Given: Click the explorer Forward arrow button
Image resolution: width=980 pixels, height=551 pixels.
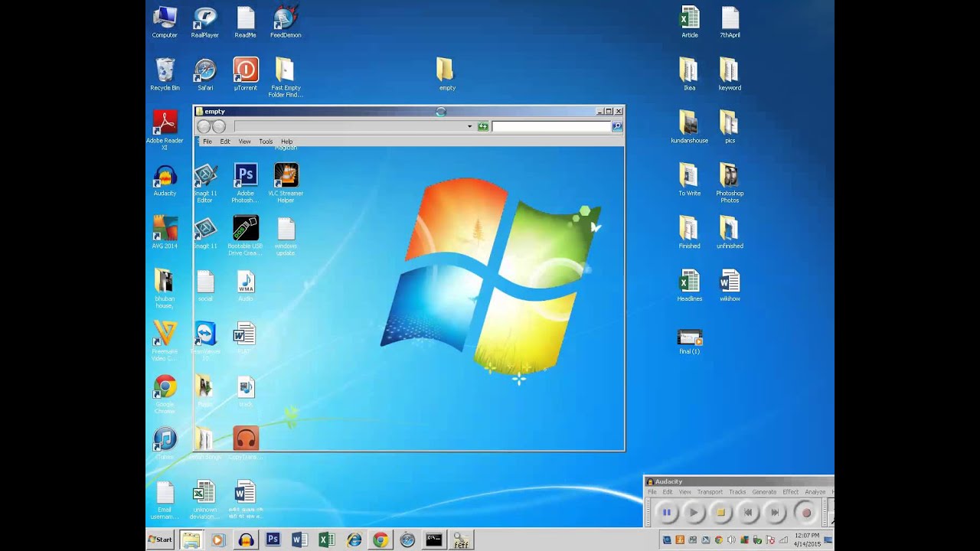Looking at the screenshot, I should point(218,126).
